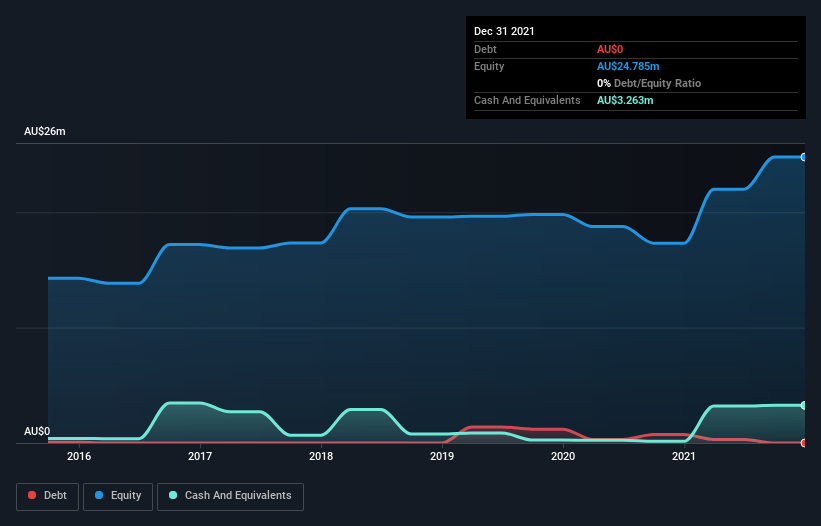Toggle the Debt legend button
The height and width of the screenshot is (526, 821).
(47, 496)
